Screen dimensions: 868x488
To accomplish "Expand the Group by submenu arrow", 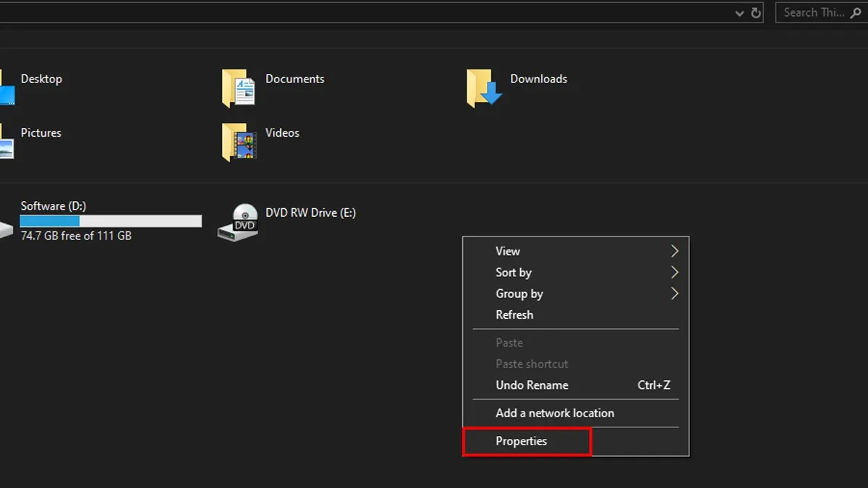I will [674, 294].
